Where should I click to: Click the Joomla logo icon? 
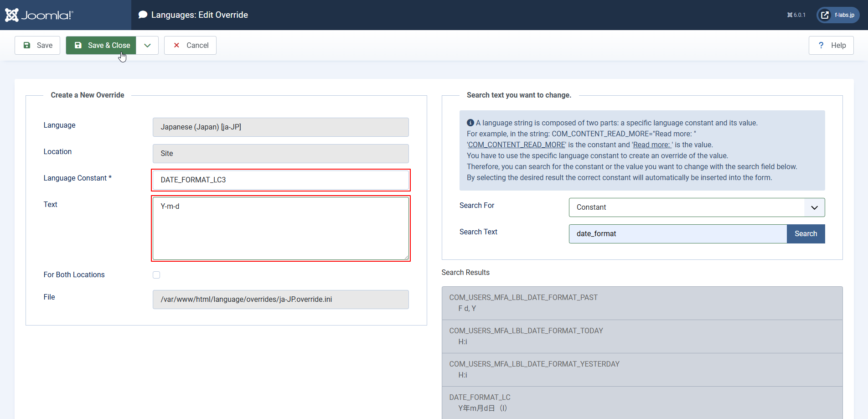12,15
